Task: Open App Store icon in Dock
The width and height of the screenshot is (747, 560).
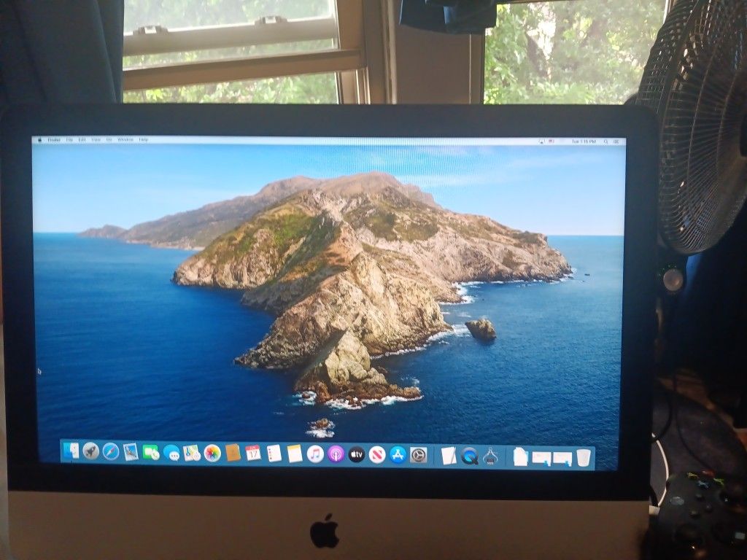Action: click(398, 455)
